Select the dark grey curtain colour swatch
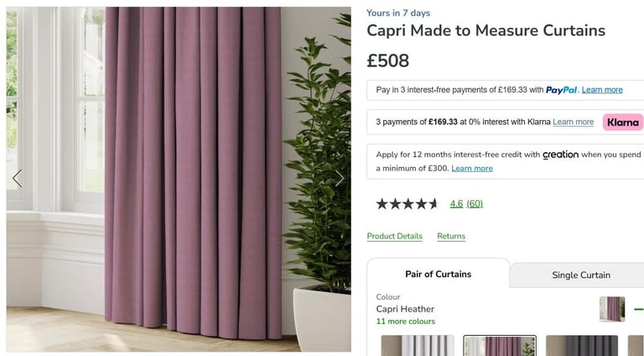This screenshot has width=644, height=356. tap(582, 345)
